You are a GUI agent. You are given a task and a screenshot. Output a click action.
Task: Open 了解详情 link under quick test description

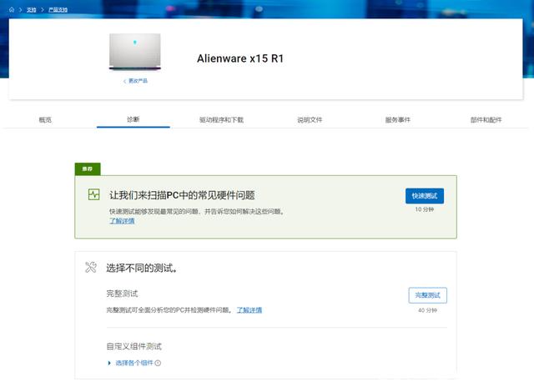122,221
